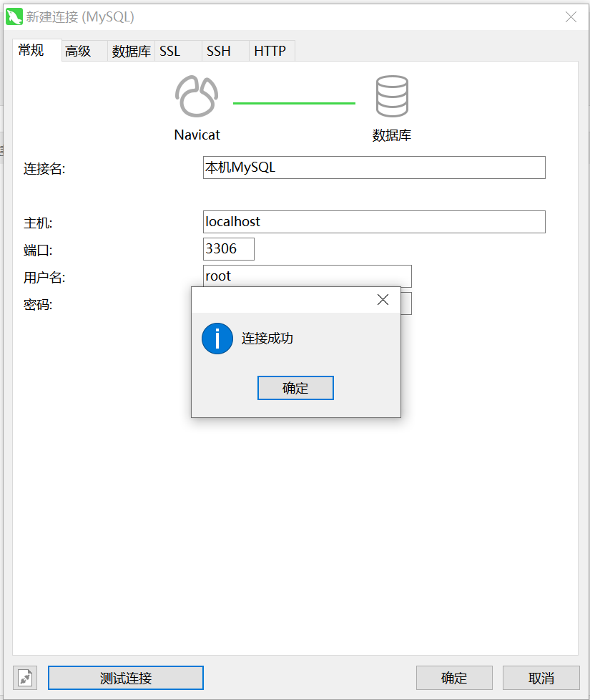Viewport: 590px width, 700px height.
Task: Click the 主机 field showing localhost
Action: point(373,221)
